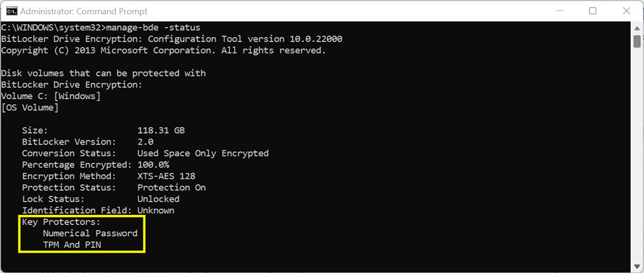Open the Command Prompt system menu icon
Viewport: 644px width, 273px height.
pos(11,11)
